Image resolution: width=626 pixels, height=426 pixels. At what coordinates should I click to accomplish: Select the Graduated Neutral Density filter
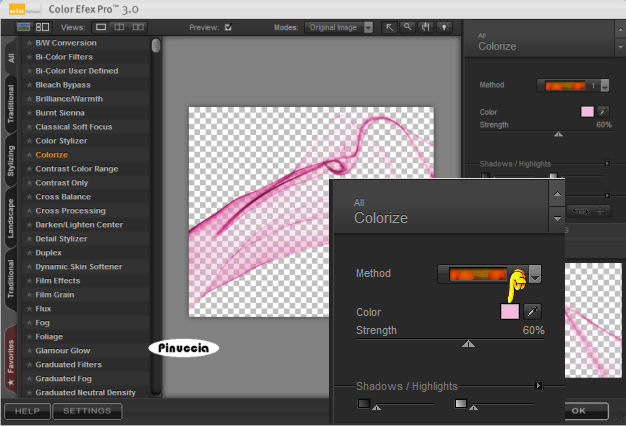pos(85,392)
